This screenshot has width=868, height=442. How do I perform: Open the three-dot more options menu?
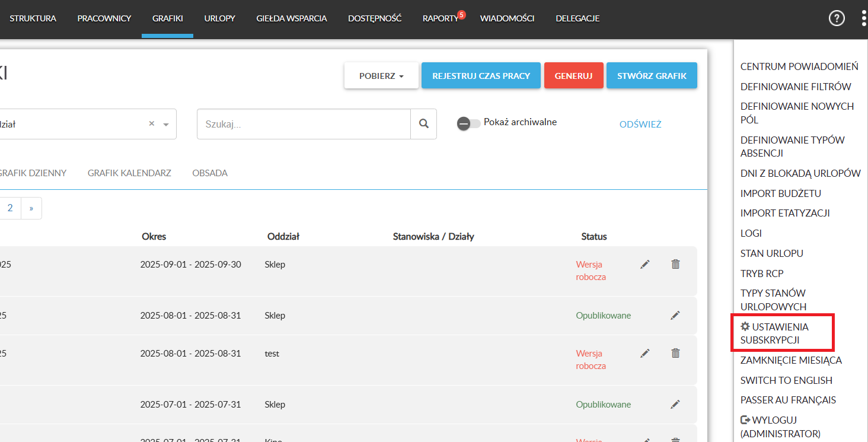(x=863, y=18)
